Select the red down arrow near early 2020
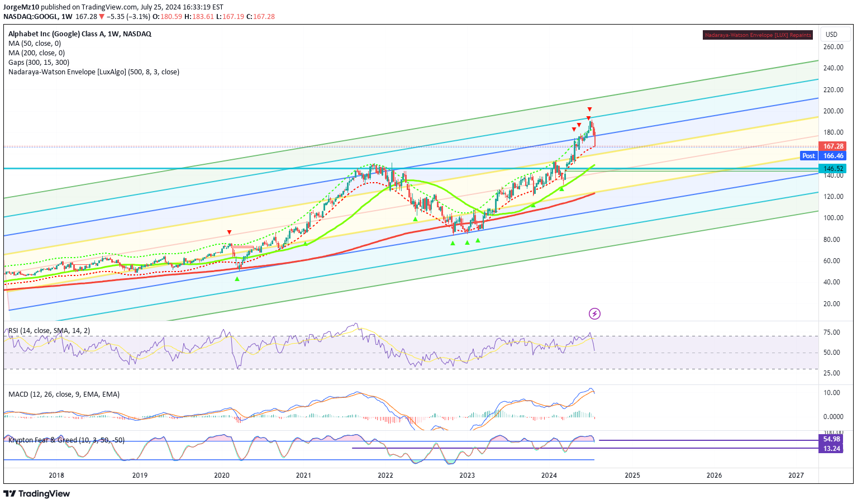The width and height of the screenshot is (857, 504). pos(229,232)
